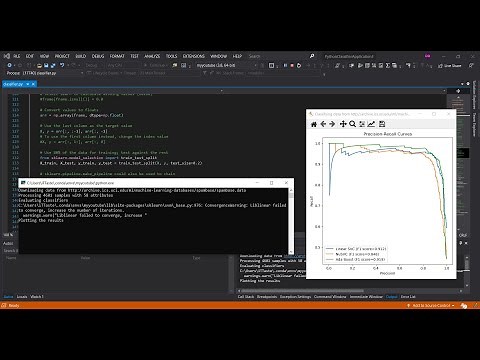Open the ANALYZE menu
The image size is (480, 360).
(152, 56)
